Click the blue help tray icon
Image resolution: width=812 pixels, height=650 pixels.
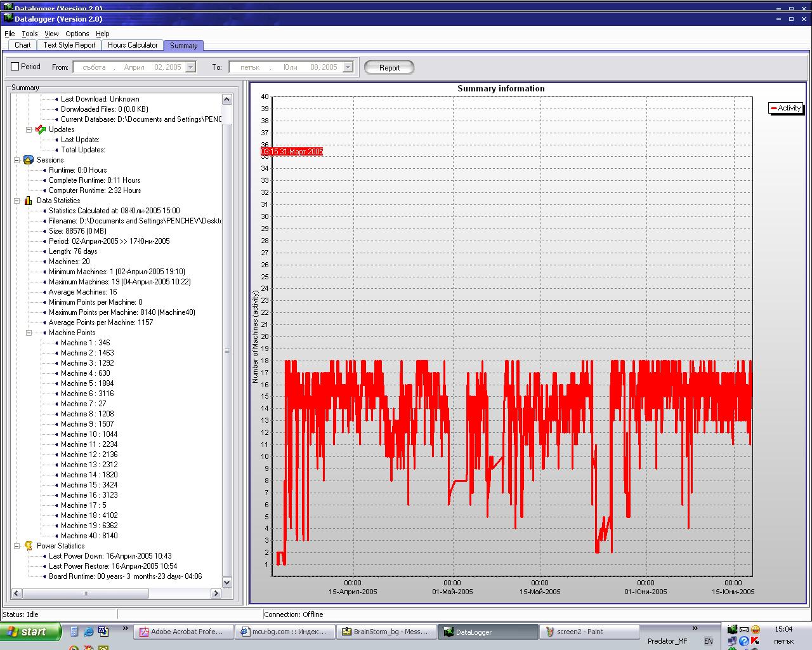click(x=744, y=641)
